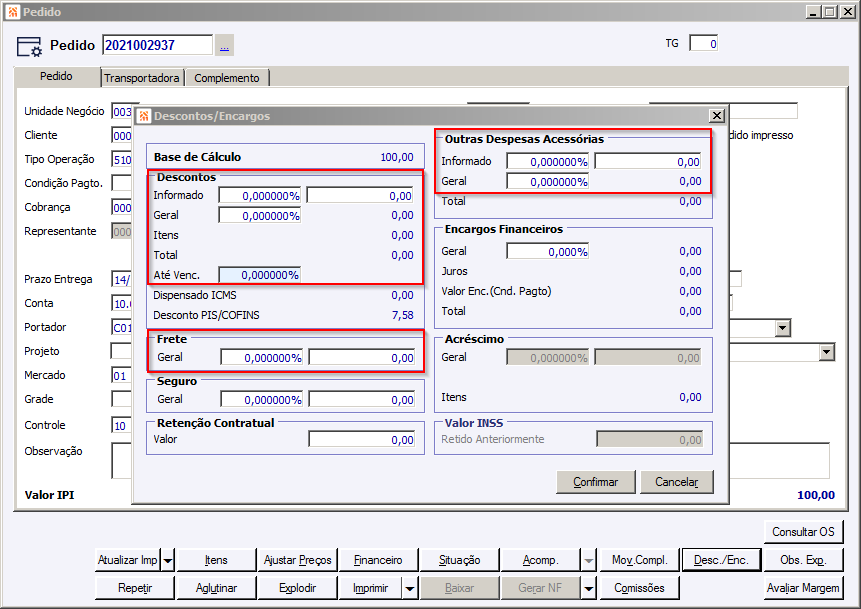Screen dimensions: 861x609
Task: Open the Itens button
Action: (216, 560)
